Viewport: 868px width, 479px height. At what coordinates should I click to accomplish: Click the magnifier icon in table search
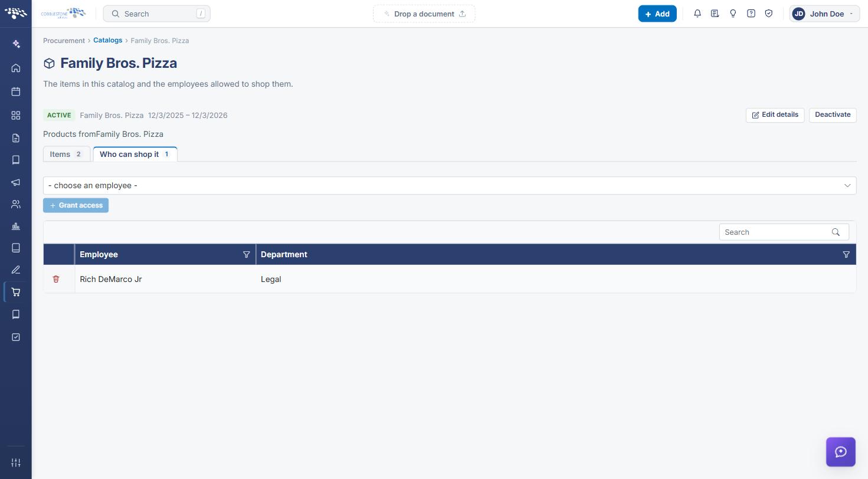(x=836, y=232)
